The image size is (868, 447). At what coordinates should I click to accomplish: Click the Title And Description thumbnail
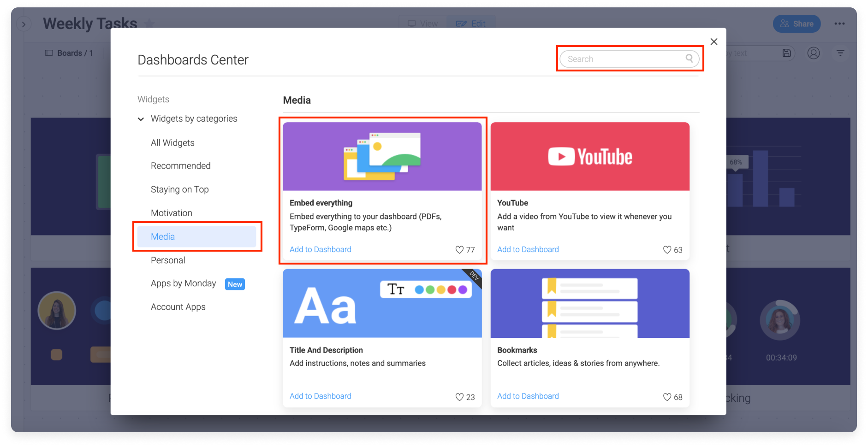point(382,303)
